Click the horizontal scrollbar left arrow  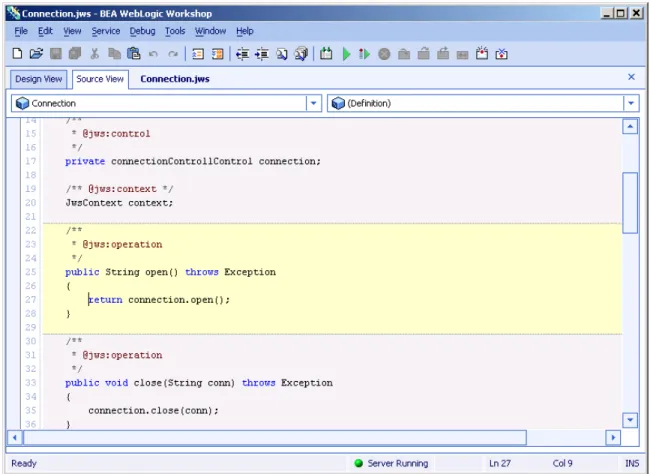point(15,438)
